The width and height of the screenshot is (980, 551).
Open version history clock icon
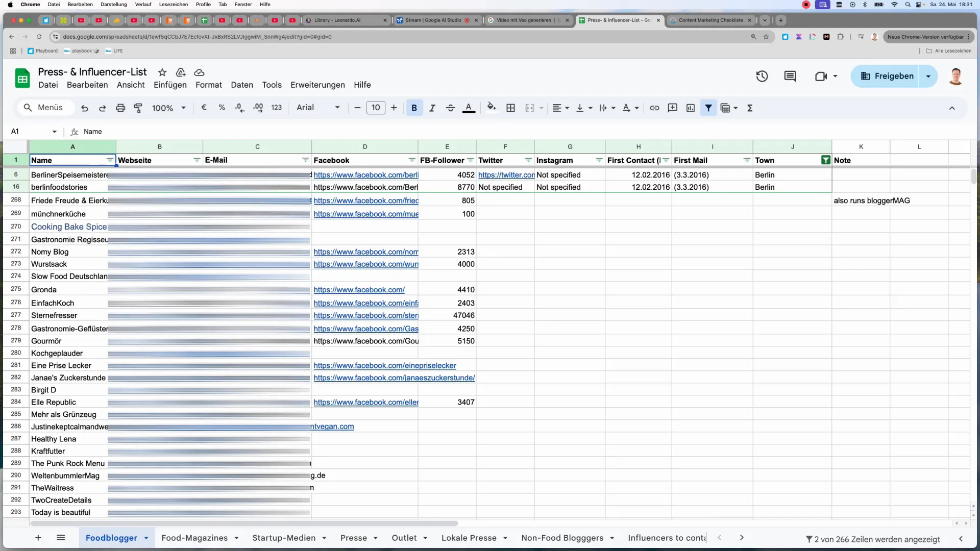tap(762, 77)
